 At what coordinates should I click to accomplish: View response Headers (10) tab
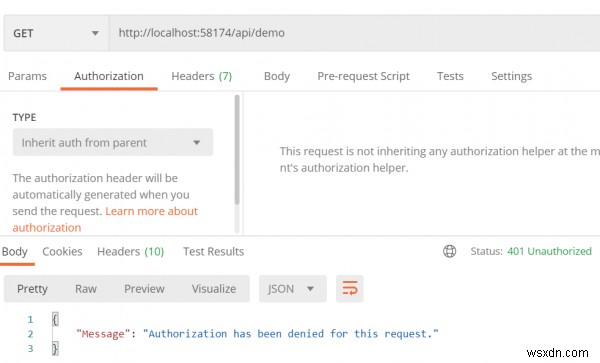pos(130,251)
